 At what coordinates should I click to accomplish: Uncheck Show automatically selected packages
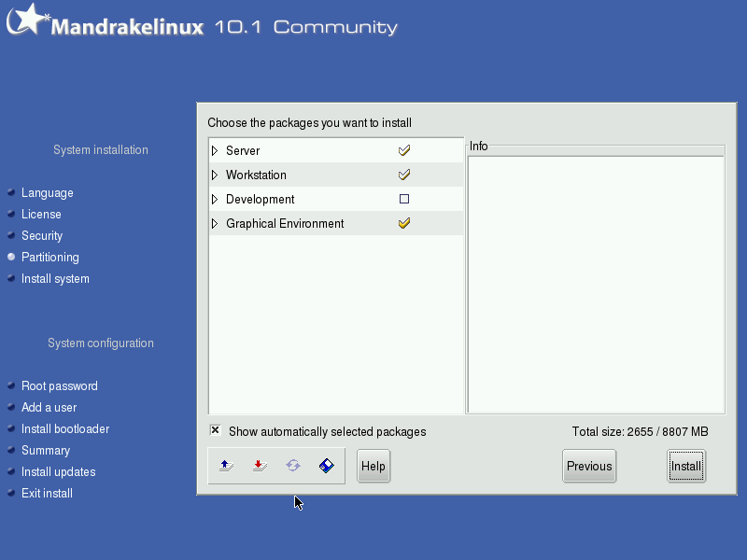click(x=216, y=430)
